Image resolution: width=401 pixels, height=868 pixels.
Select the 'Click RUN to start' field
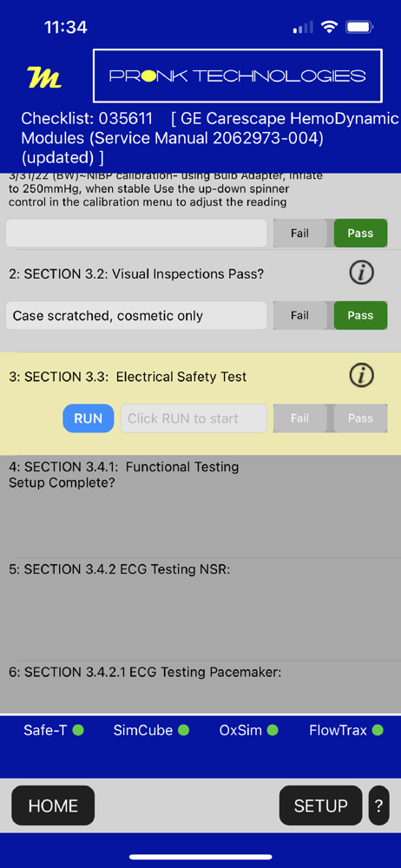[x=194, y=418]
